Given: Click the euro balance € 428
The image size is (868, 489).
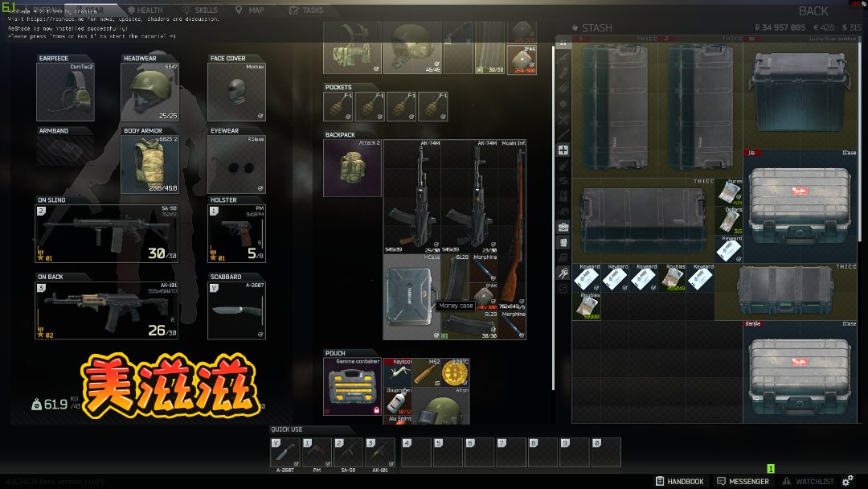Looking at the screenshot, I should tap(824, 27).
